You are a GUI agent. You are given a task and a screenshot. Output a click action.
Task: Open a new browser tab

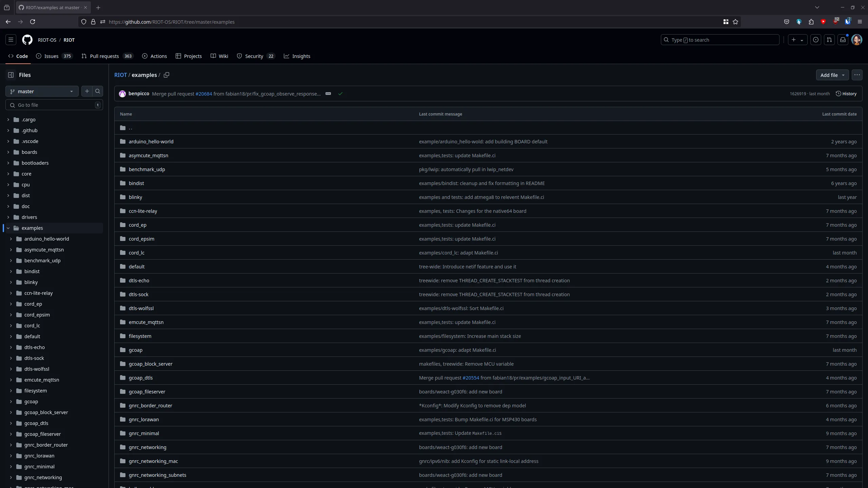(x=98, y=7)
